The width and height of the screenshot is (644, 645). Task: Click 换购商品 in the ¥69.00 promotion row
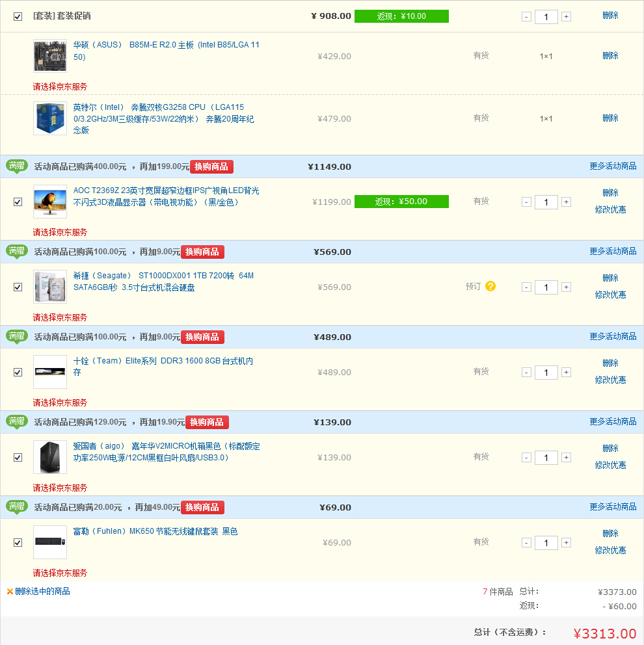coord(202,507)
